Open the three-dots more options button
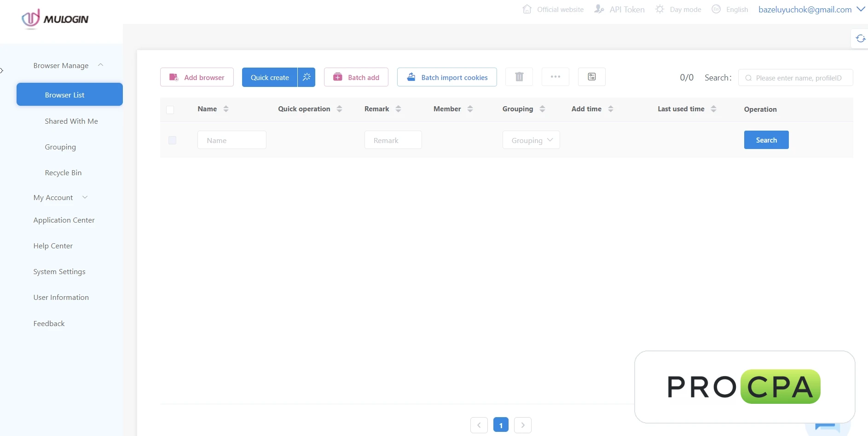Image resolution: width=868 pixels, height=436 pixels. tap(556, 77)
